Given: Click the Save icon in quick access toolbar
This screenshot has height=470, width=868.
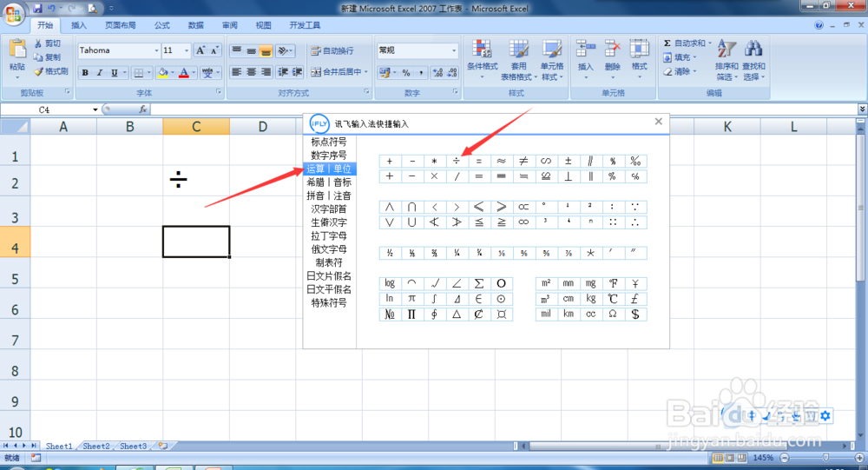Looking at the screenshot, I should (x=37, y=9).
